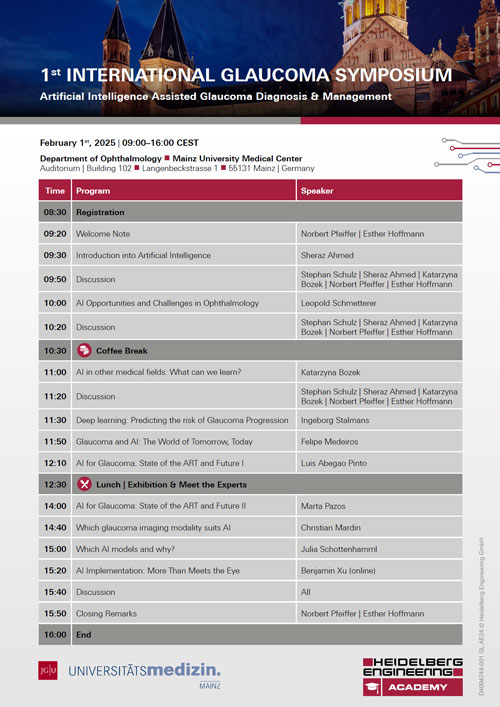The width and height of the screenshot is (500, 707).
Task: Select the Program column header
Action: tap(183, 190)
